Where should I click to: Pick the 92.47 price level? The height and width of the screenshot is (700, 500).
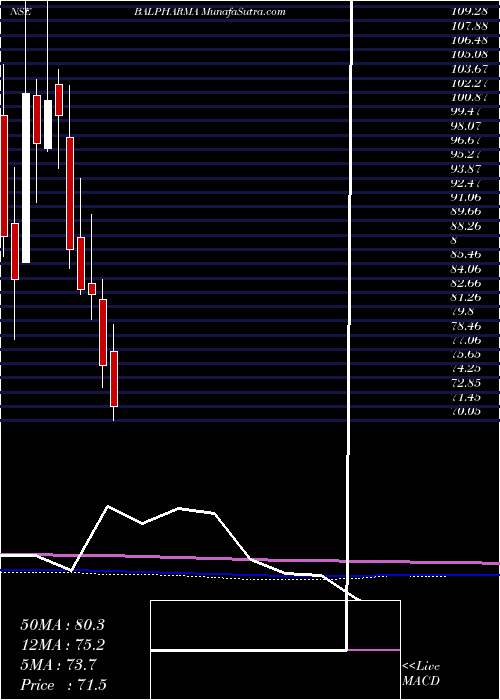(466, 183)
